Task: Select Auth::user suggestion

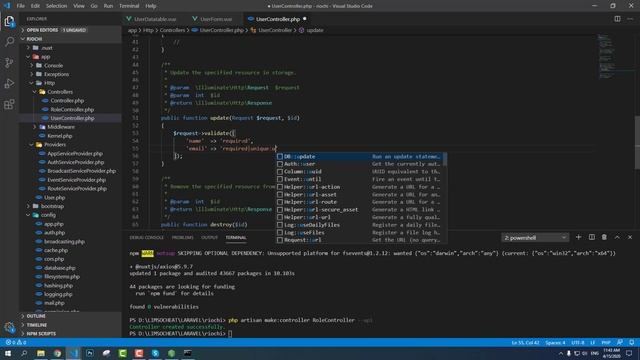Action: pos(361,164)
